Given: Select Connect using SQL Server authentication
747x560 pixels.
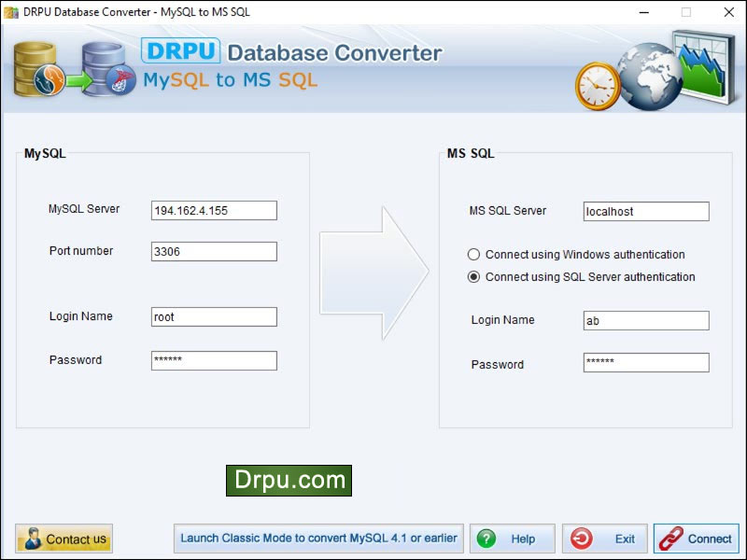Looking at the screenshot, I should [x=474, y=276].
